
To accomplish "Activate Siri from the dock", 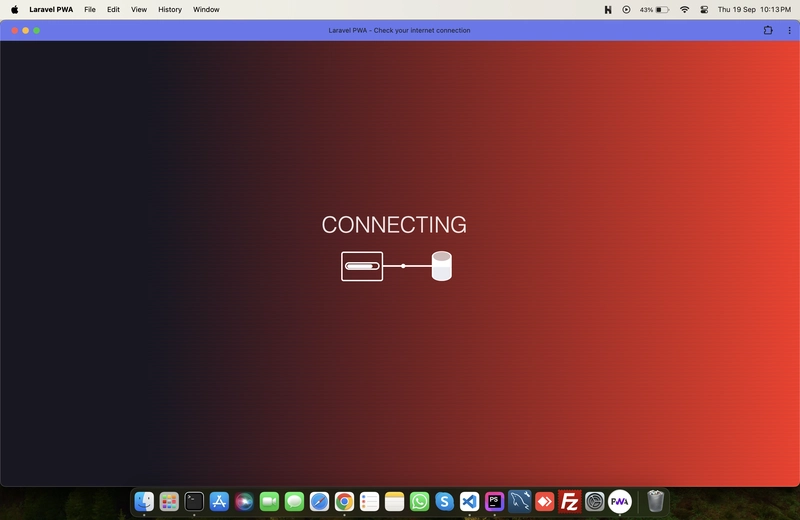I will 244,501.
